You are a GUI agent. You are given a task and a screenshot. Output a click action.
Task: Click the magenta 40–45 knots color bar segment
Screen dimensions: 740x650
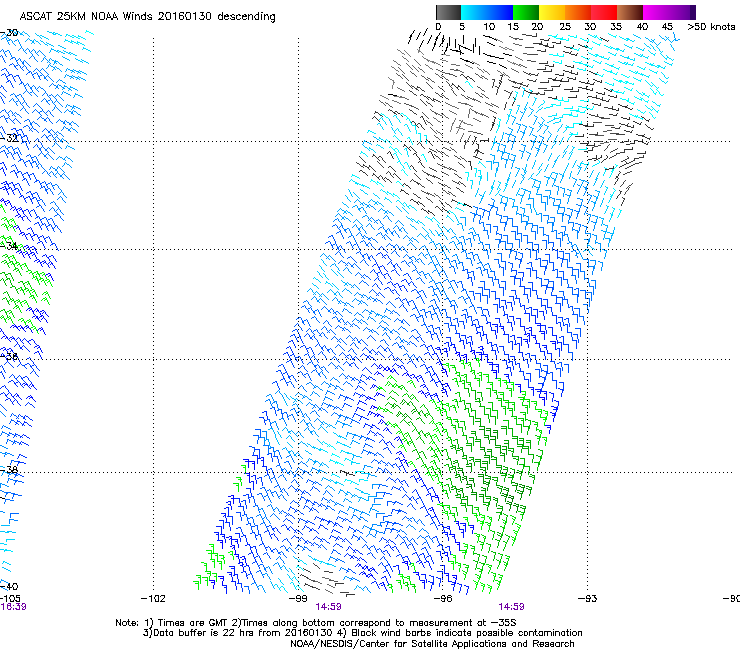point(656,12)
